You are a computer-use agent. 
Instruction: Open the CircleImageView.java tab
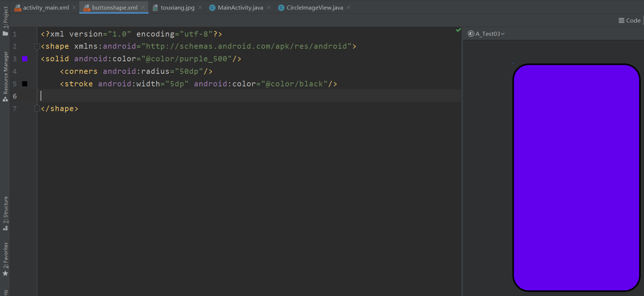tap(315, 7)
